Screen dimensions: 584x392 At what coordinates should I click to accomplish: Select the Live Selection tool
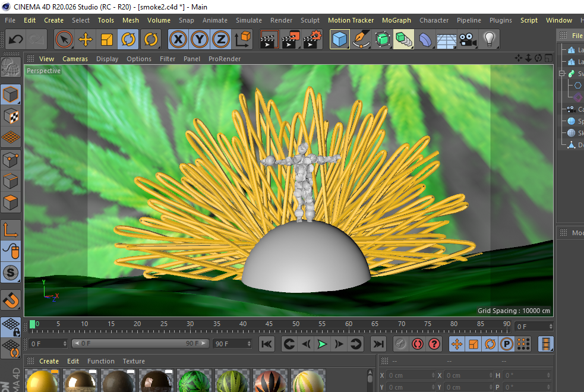64,39
